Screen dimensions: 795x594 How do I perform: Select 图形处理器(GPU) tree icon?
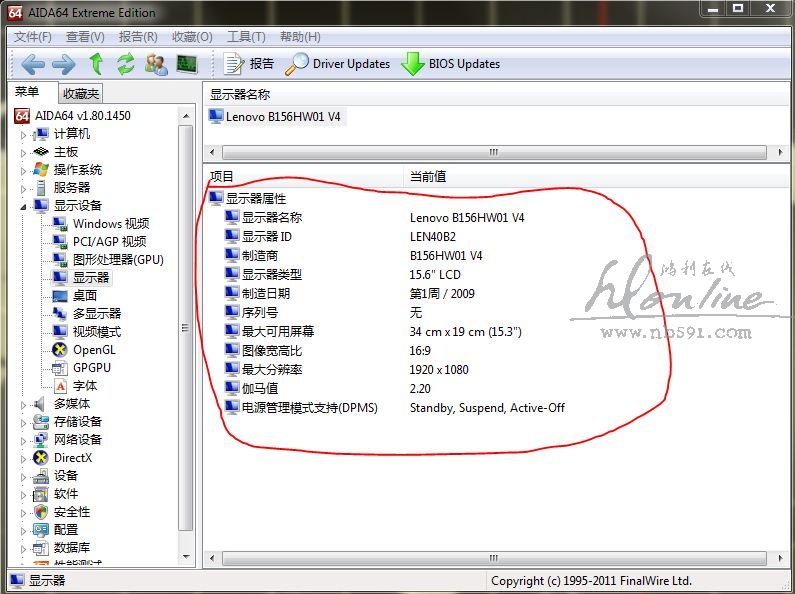[x=60, y=259]
